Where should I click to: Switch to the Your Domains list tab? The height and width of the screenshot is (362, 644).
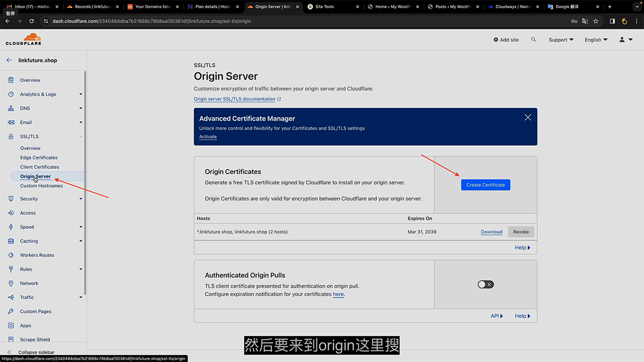(x=153, y=7)
